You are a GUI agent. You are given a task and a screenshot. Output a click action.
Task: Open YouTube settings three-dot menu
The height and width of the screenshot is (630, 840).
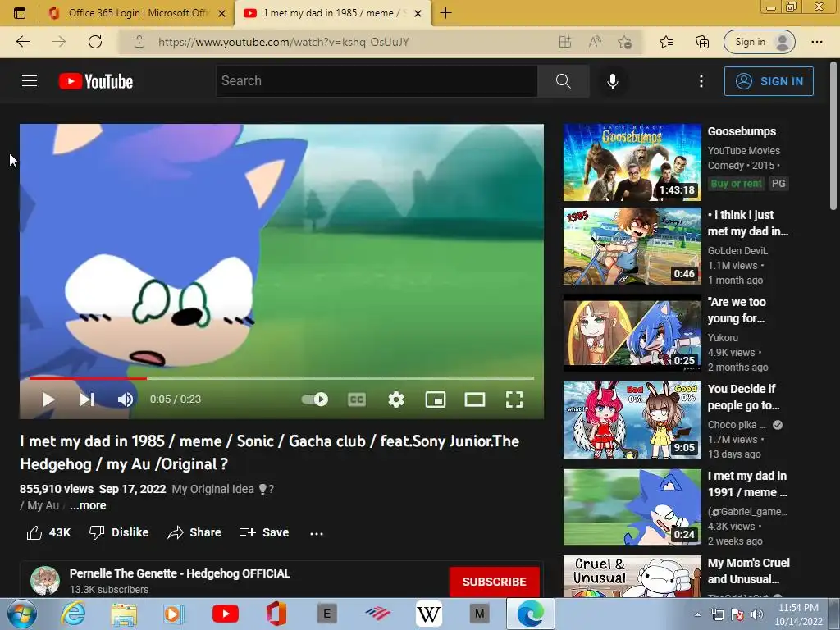701,81
